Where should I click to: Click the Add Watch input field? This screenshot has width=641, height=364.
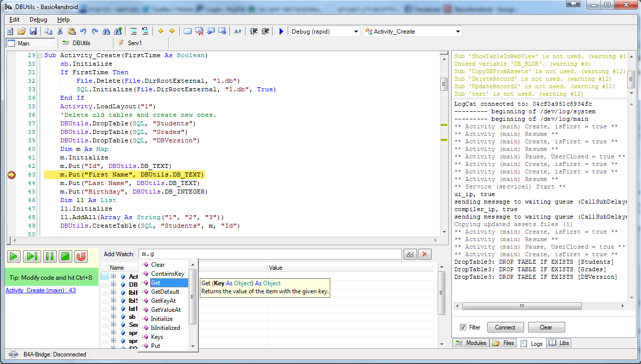point(270,255)
